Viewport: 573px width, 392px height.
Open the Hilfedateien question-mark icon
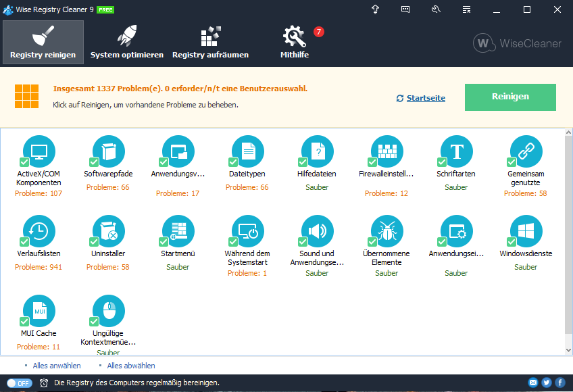click(318, 151)
